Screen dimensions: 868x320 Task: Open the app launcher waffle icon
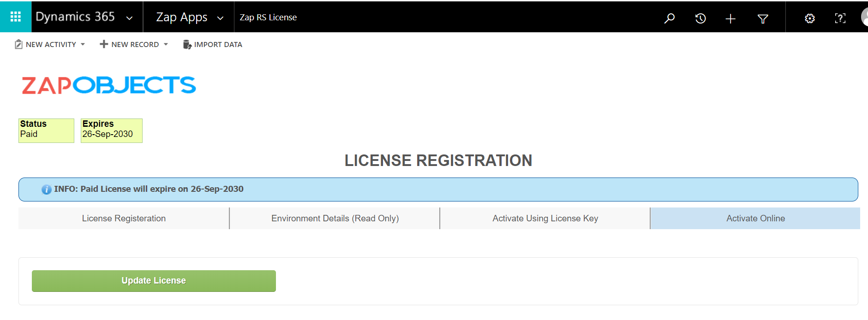(16, 17)
